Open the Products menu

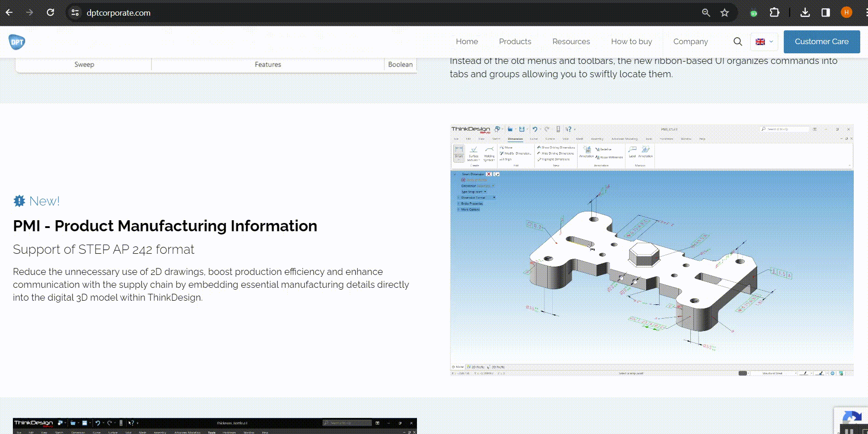515,42
